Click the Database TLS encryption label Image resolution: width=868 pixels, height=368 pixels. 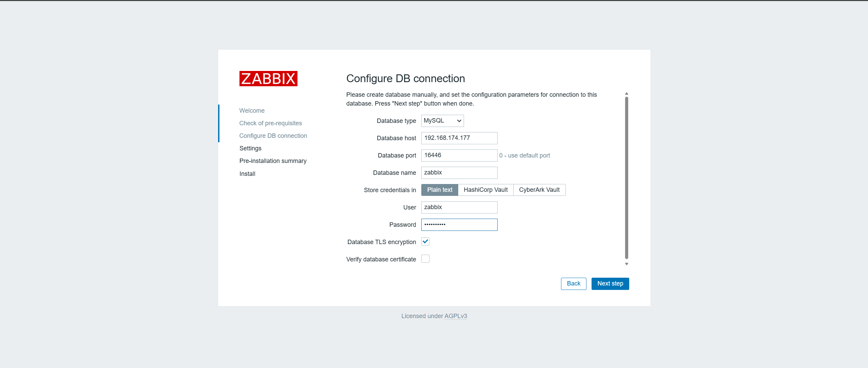point(382,242)
